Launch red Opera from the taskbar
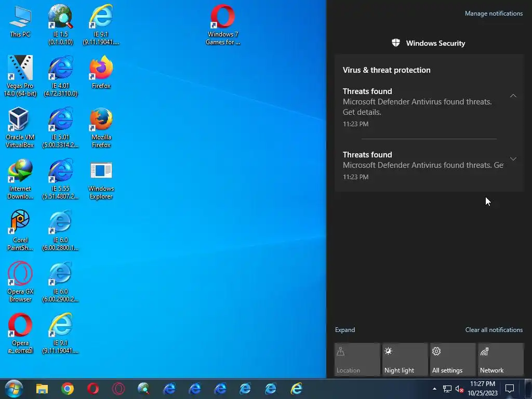This screenshot has height=399, width=532. click(x=93, y=389)
